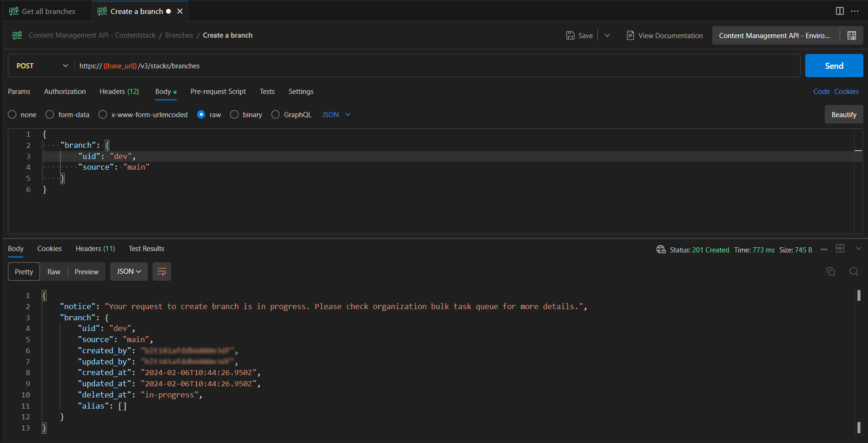Click the "uid": "dev" line in request editor
This screenshot has width=868, height=443.
point(107,156)
